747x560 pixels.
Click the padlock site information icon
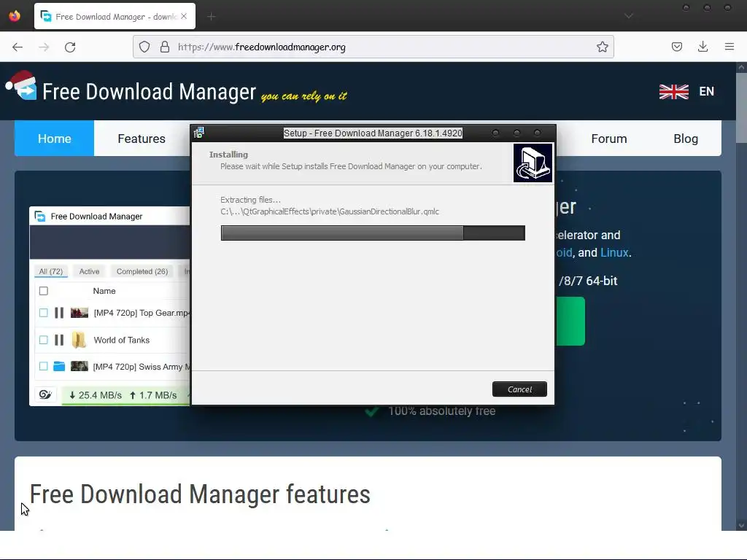pyautogui.click(x=165, y=47)
